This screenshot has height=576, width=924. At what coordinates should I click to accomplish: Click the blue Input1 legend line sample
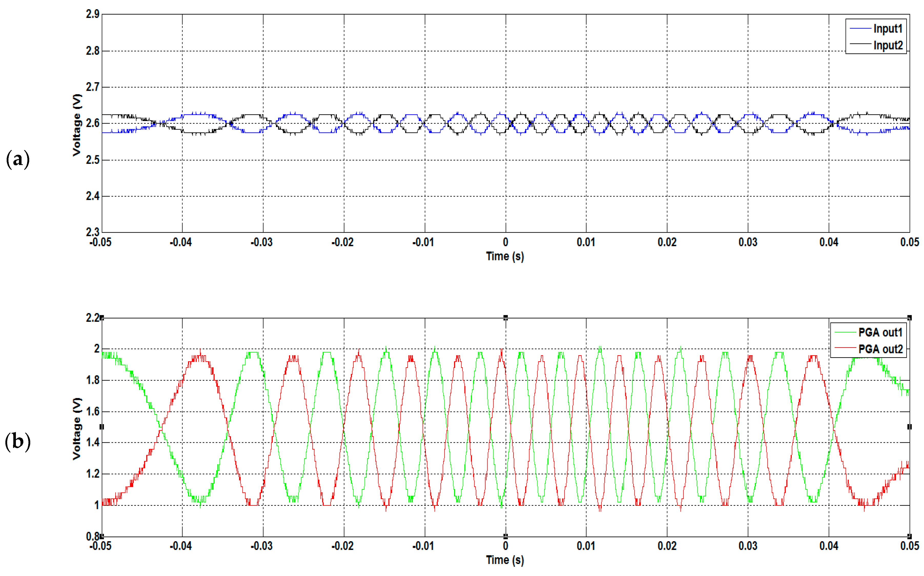[860, 29]
